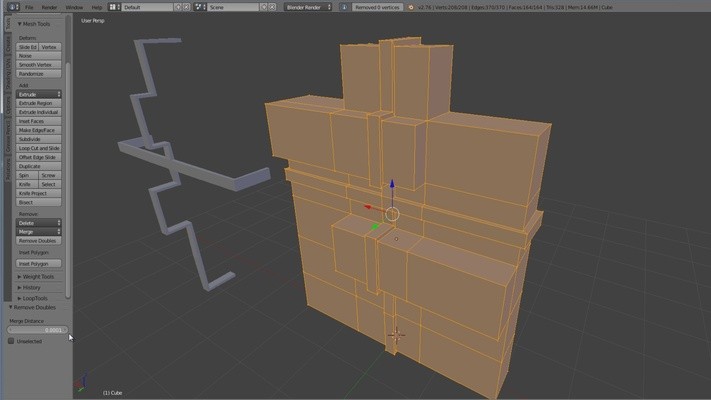
Task: Click the Subdivide button
Action: 39,139
